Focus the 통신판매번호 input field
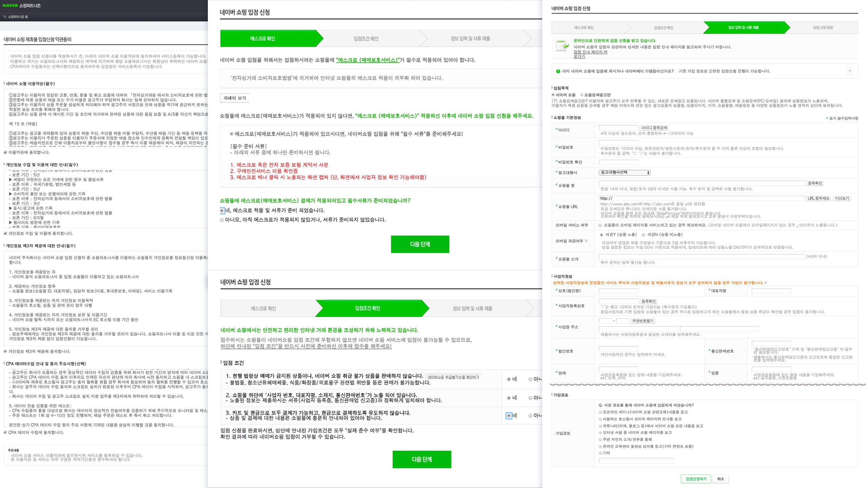Screen dimensions: 868x488 pos(771,343)
